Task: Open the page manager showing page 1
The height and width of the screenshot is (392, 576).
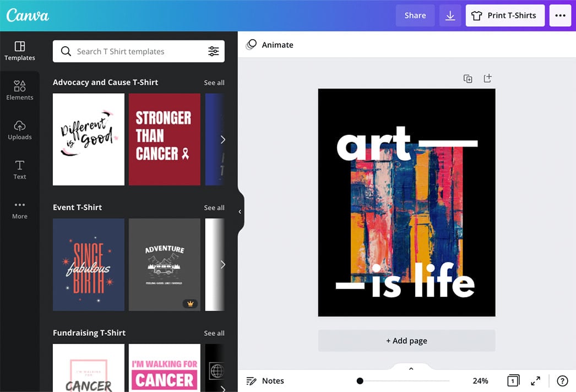Action: point(512,380)
